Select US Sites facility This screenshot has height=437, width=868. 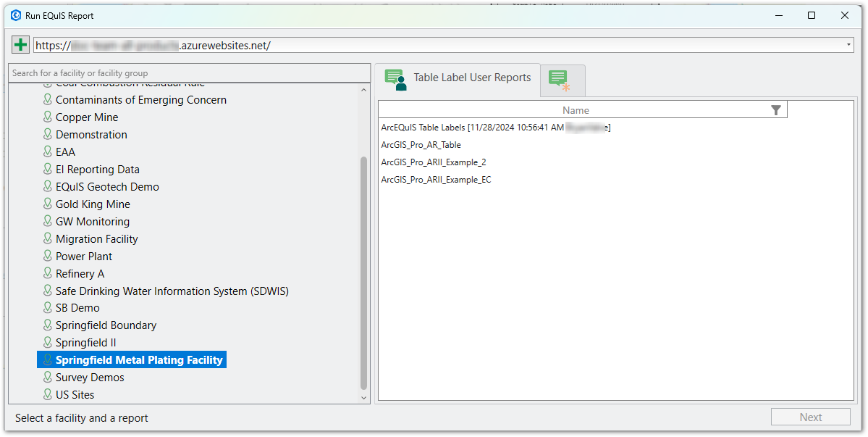pos(75,395)
